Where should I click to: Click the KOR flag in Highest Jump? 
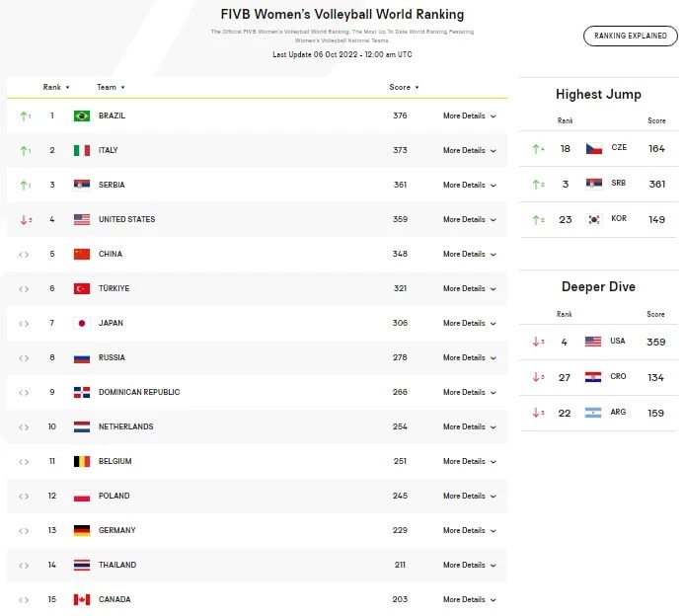[593, 220]
